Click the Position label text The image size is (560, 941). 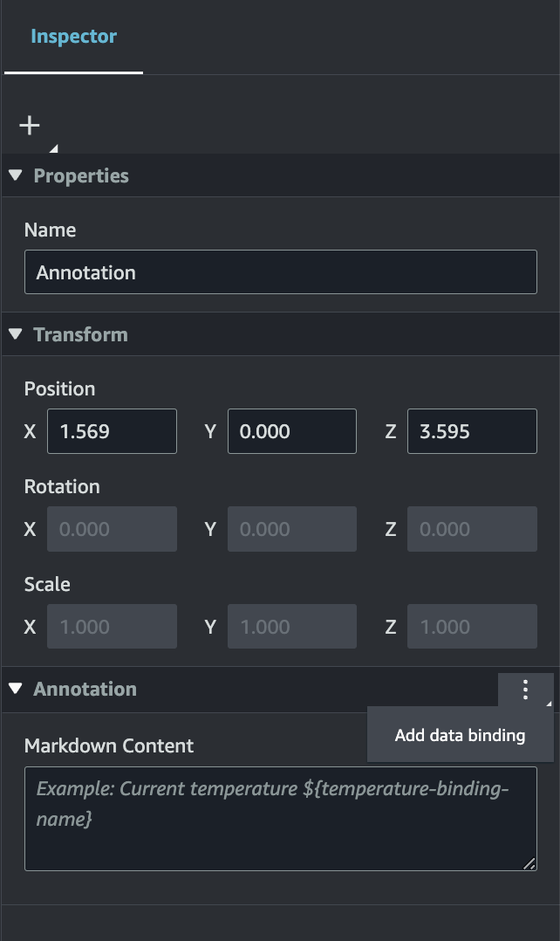click(x=59, y=388)
